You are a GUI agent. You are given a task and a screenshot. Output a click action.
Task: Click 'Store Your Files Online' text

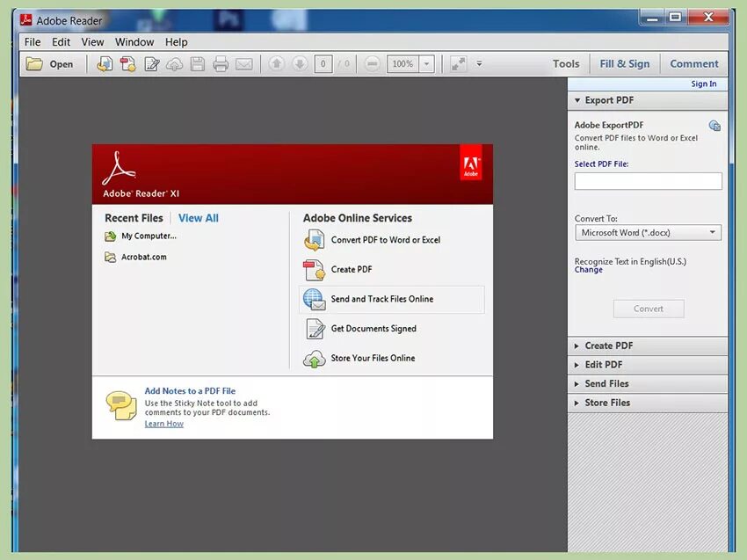click(x=373, y=359)
